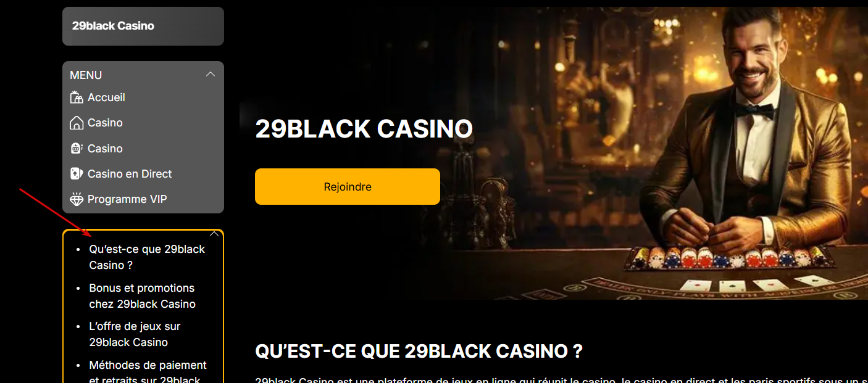
Task: Click the diamond icon for Programme VIP
Action: 77,199
